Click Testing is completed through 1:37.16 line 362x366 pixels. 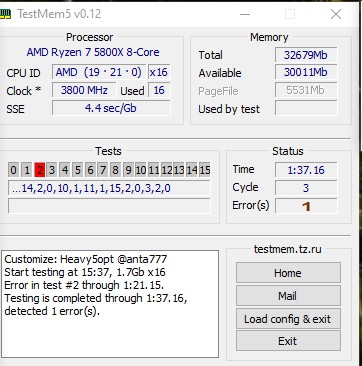(96, 298)
